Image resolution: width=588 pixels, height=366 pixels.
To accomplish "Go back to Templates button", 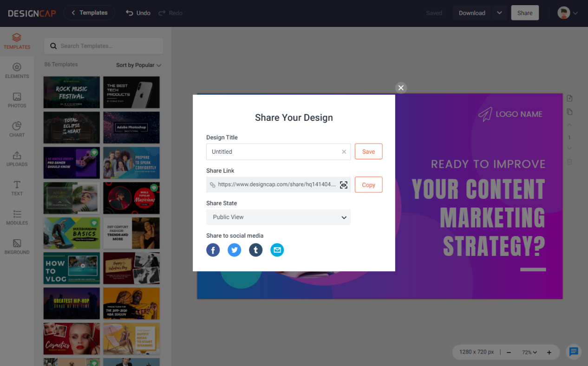I will [89, 13].
